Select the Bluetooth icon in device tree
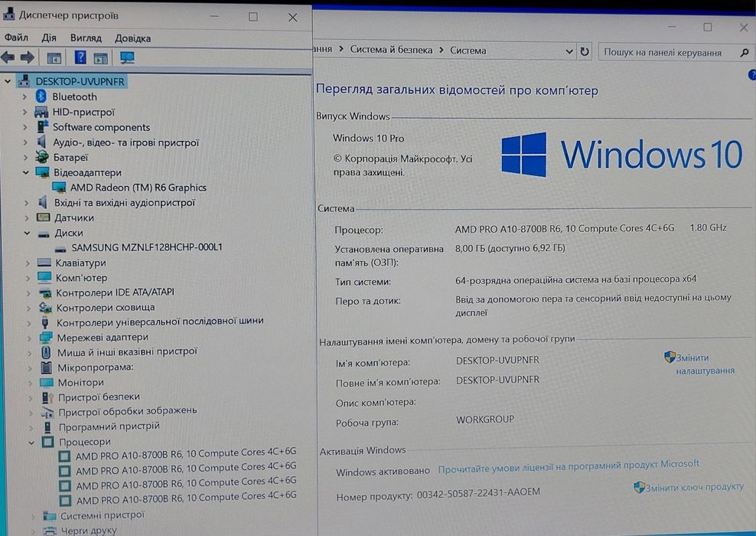The image size is (756, 536). [x=41, y=96]
